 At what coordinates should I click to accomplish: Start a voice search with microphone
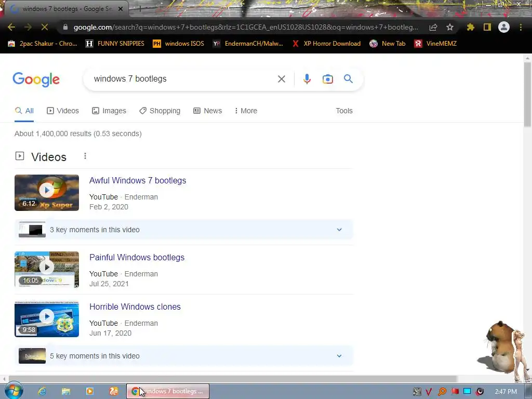point(307,79)
